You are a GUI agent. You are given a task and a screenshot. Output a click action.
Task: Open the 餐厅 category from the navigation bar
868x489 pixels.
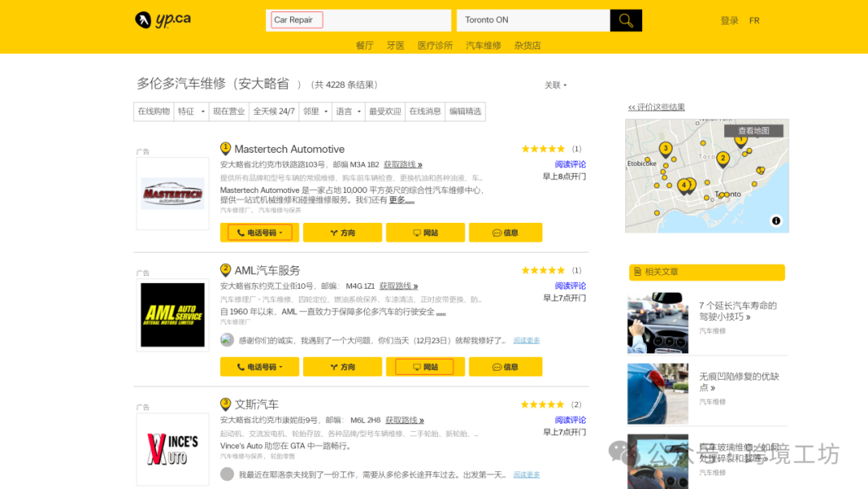point(364,45)
